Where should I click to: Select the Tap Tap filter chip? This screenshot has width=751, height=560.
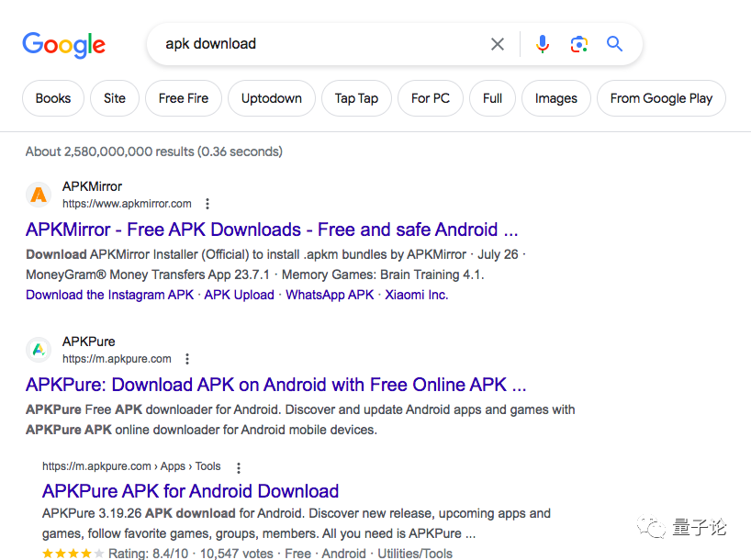coord(356,98)
